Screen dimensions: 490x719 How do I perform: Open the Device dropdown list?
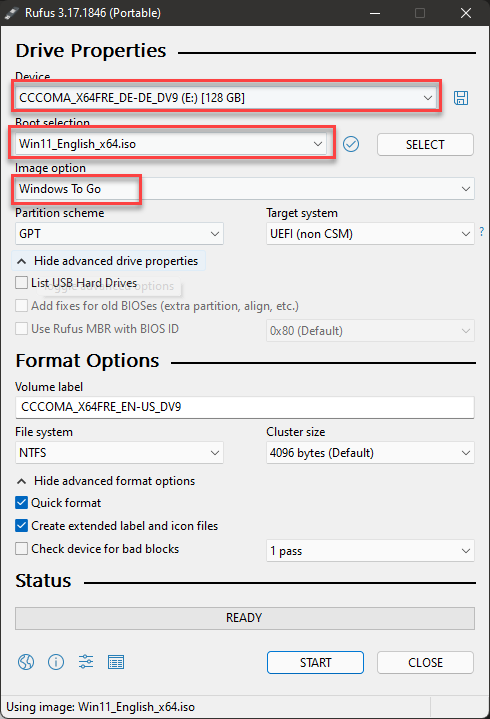pos(226,97)
